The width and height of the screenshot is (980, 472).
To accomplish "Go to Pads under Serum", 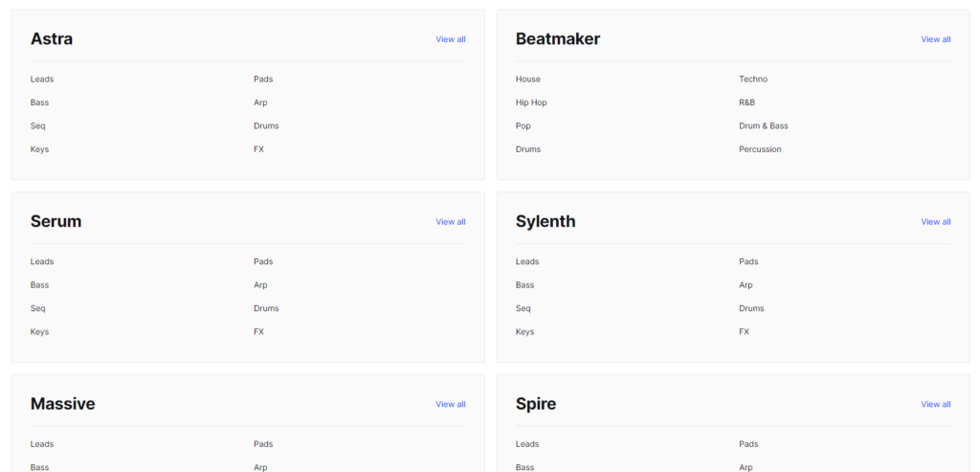I will point(263,262).
